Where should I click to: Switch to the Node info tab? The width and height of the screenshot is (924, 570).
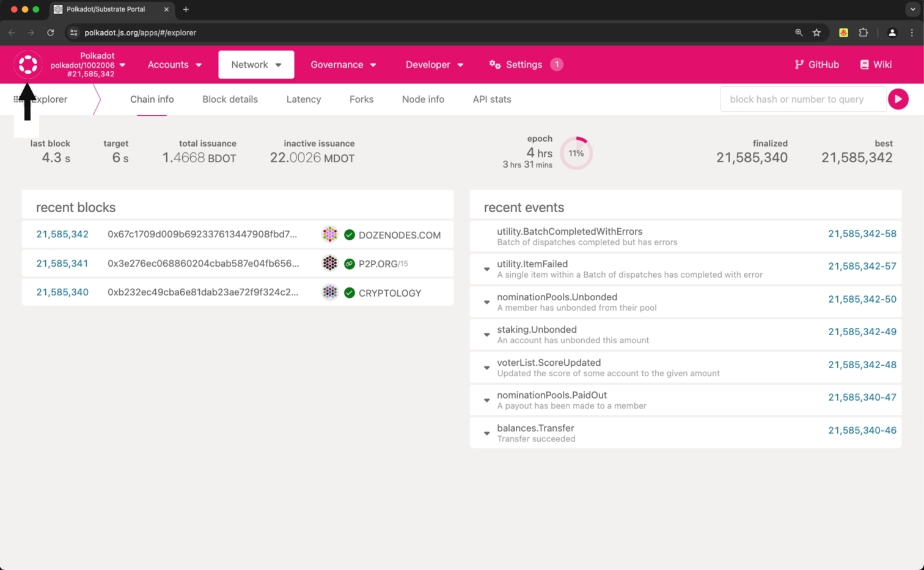(x=423, y=99)
